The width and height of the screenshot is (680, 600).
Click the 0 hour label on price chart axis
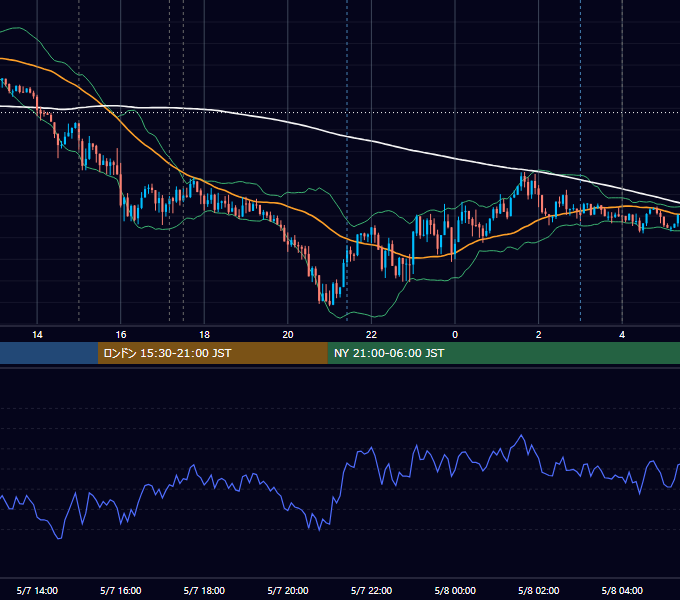pyautogui.click(x=455, y=335)
